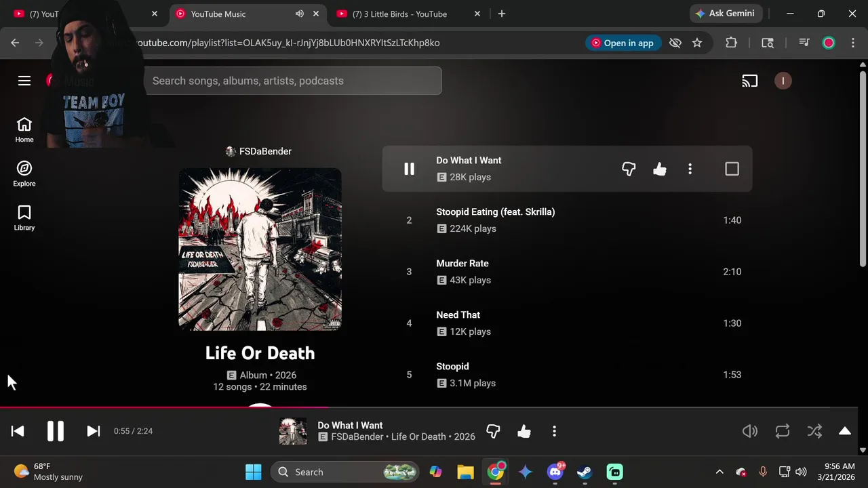Open player bar three-dot menu
The height and width of the screenshot is (488, 868).
click(x=554, y=431)
